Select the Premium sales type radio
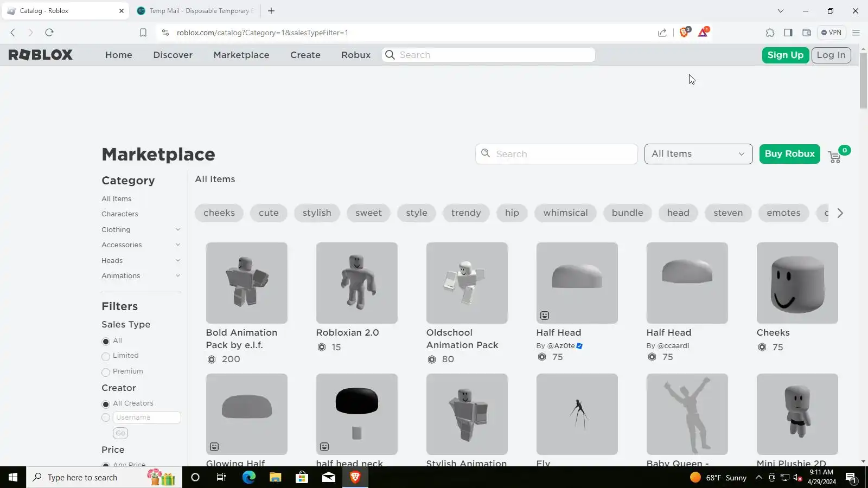This screenshot has width=868, height=488. coord(106,372)
